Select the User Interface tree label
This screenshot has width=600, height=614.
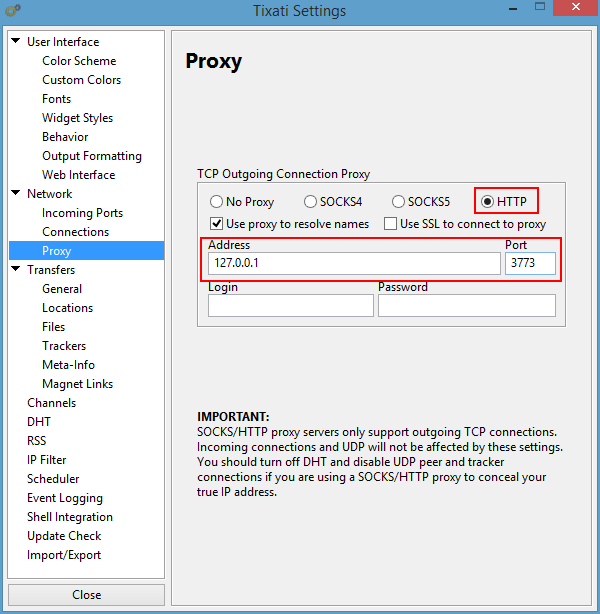coord(63,42)
